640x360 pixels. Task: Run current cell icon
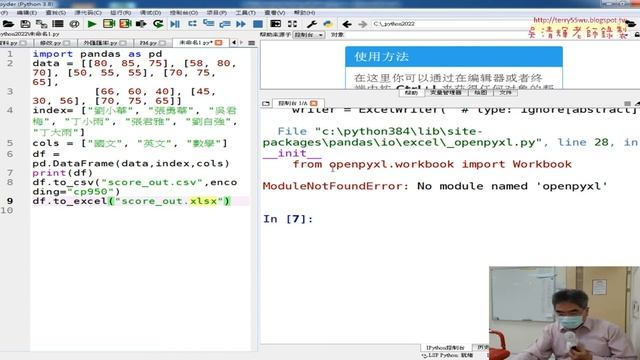click(x=109, y=24)
